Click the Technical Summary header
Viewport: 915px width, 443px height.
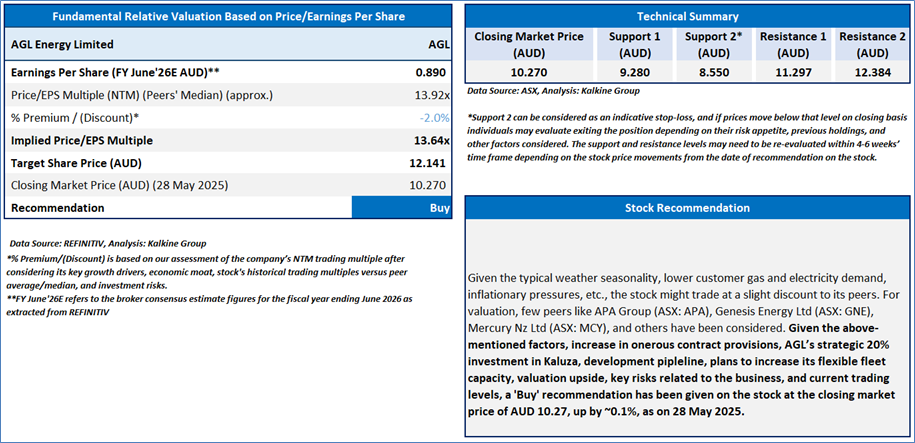(x=687, y=16)
